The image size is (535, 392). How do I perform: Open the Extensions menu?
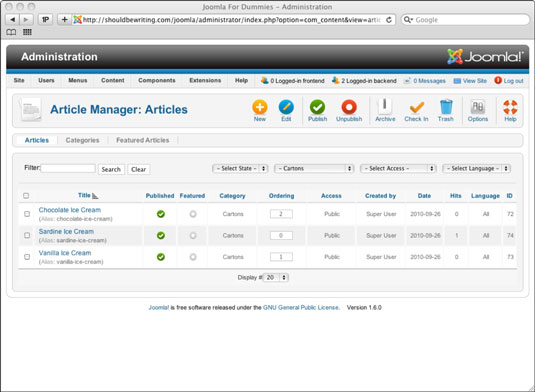pyautogui.click(x=205, y=81)
